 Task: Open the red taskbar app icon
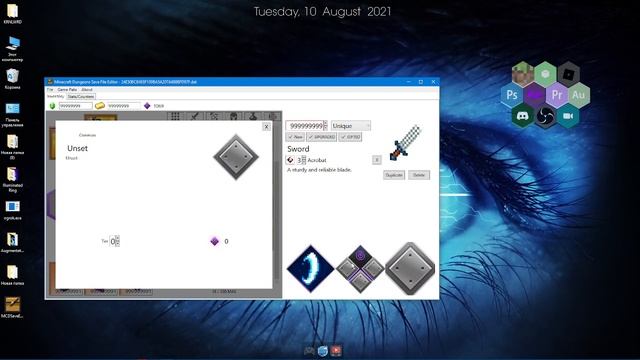[336, 350]
